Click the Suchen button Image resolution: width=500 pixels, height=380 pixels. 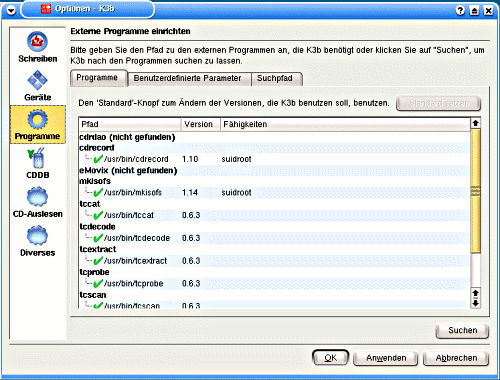(462, 331)
